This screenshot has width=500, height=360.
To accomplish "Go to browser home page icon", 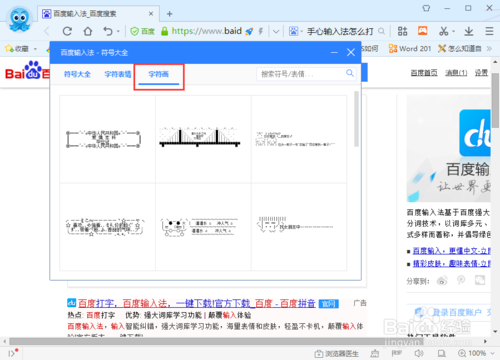I will (88, 31).
